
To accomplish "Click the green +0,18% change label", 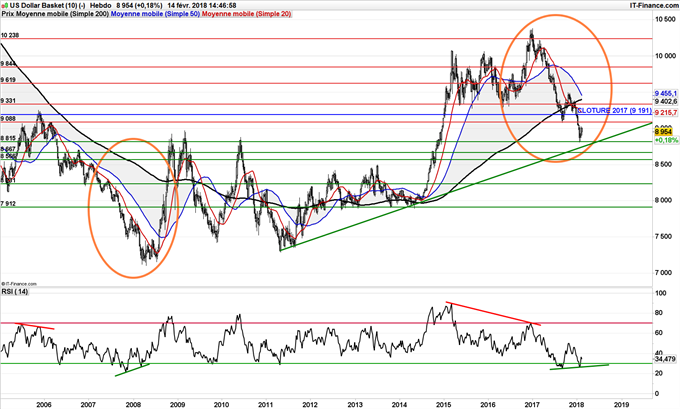I will [666, 140].
